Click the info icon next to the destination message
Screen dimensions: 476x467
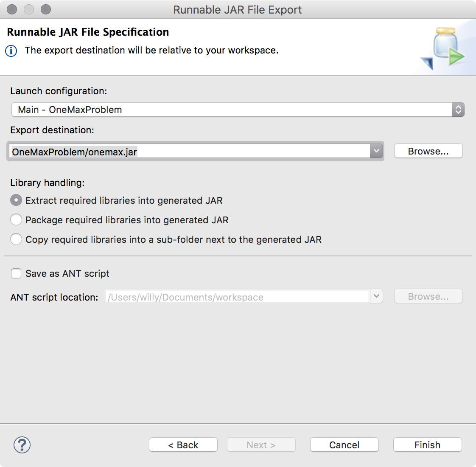pyautogui.click(x=11, y=50)
